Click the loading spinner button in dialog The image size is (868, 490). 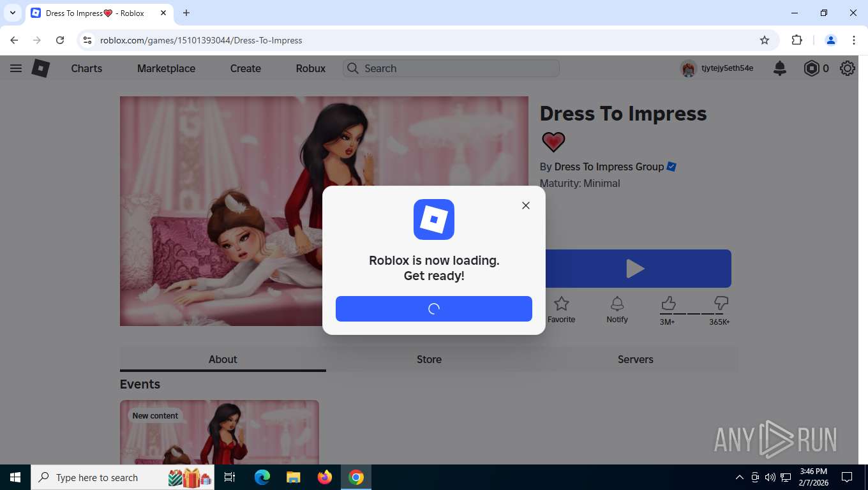coord(434,309)
